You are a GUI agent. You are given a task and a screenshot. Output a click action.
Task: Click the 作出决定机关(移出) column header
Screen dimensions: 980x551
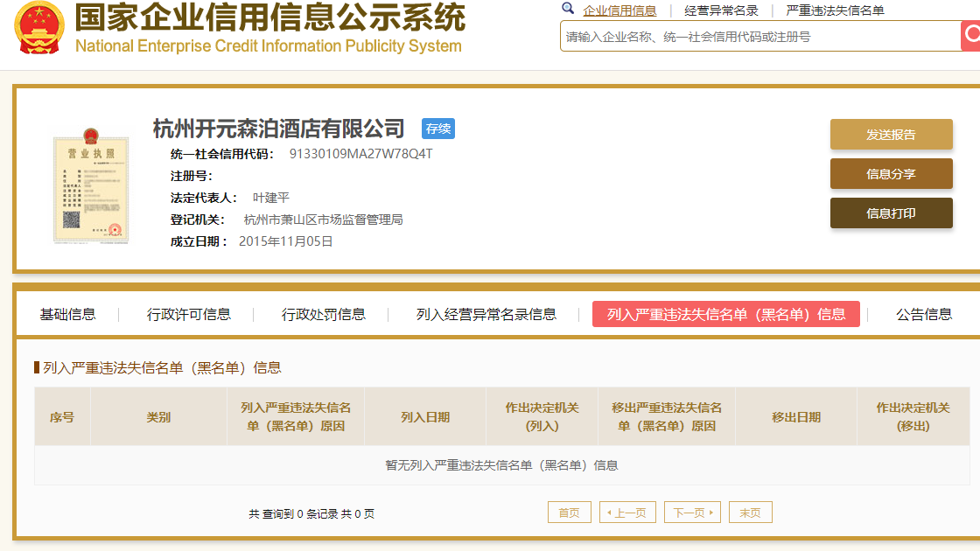point(913,416)
